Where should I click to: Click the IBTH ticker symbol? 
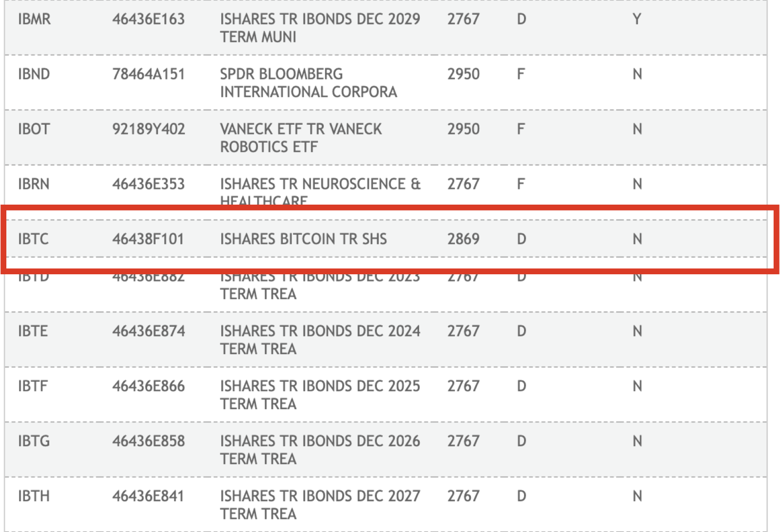[x=34, y=496]
